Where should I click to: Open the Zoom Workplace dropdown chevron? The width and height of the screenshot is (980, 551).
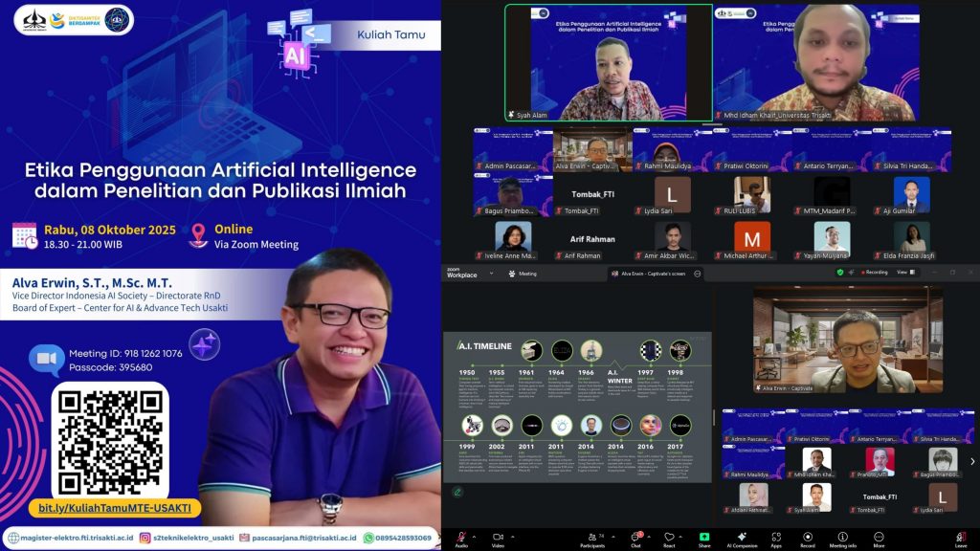(x=494, y=274)
